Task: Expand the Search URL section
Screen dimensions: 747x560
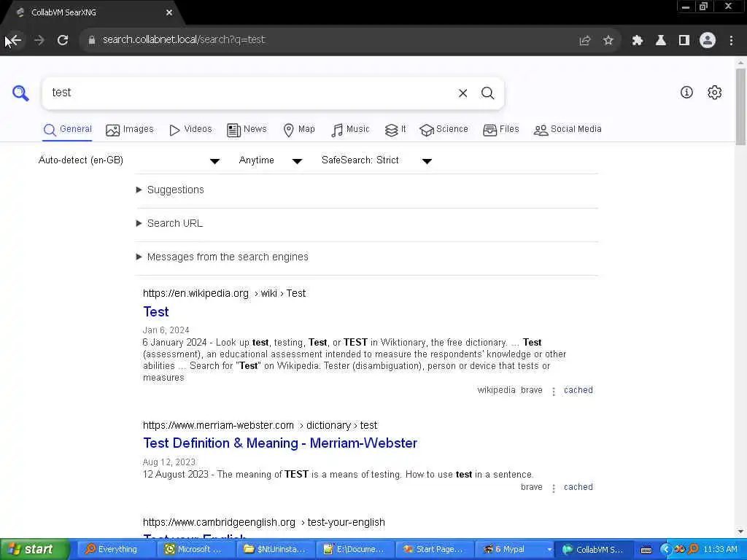Action: tap(169, 223)
